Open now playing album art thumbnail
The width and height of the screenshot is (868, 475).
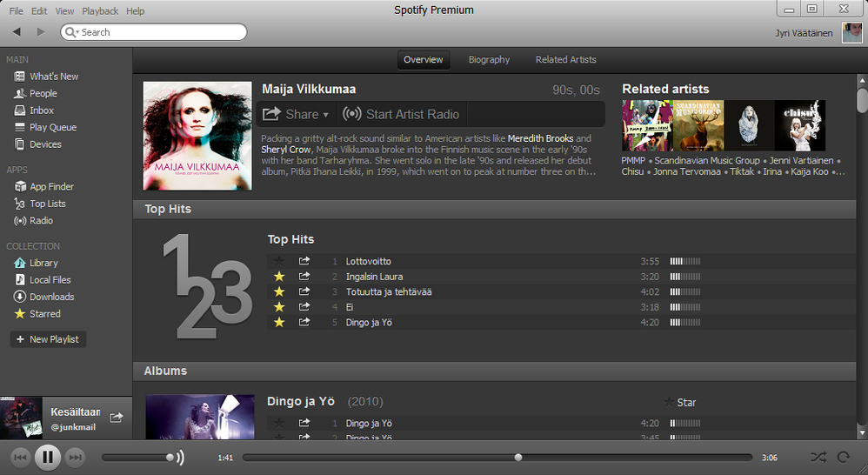[21, 418]
